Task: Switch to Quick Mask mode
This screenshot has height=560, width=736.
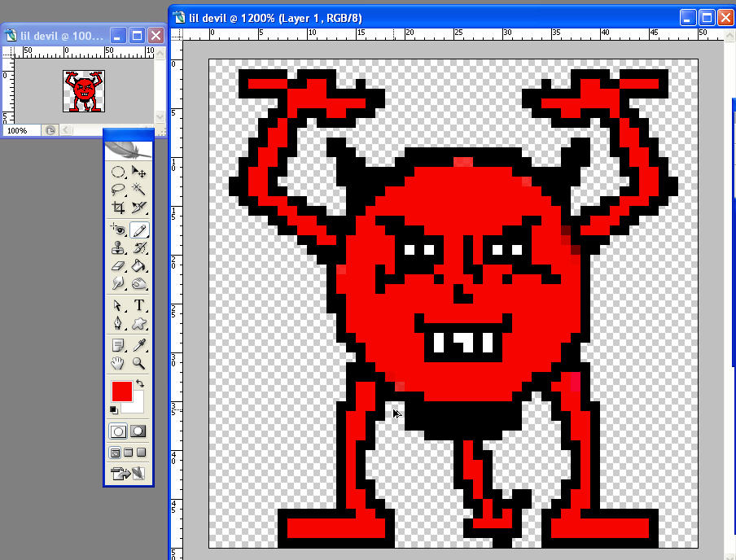Action: (x=138, y=431)
